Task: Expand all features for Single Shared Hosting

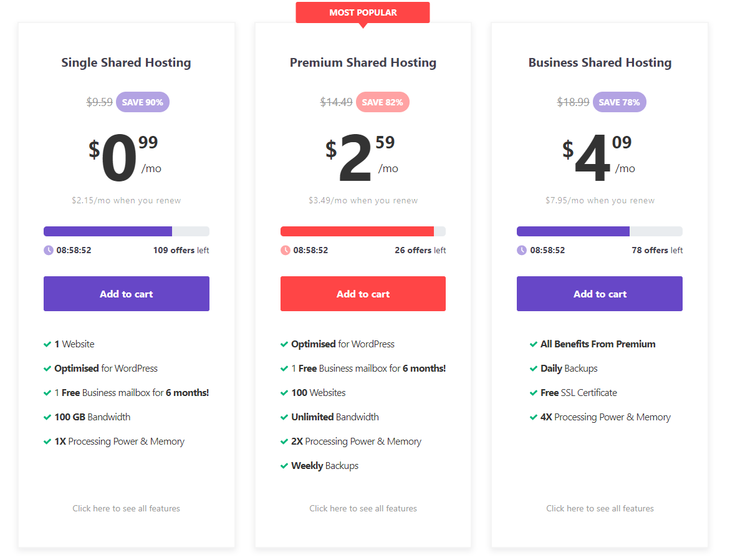Action: (x=126, y=508)
